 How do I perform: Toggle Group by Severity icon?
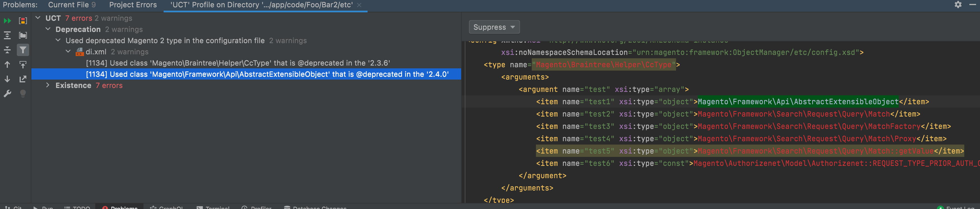(x=23, y=20)
